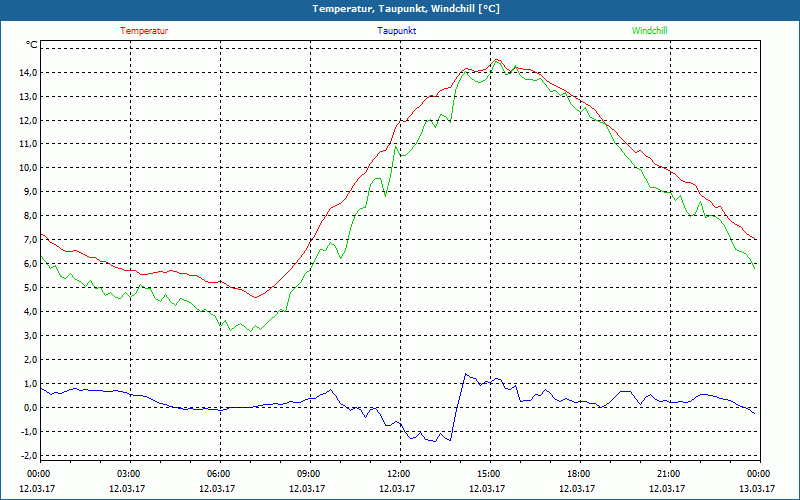Click the 13,0 y-axis value
800x500 pixels.
click(28, 96)
